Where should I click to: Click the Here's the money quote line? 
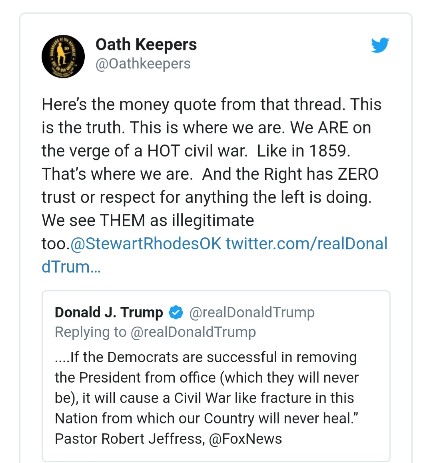tap(211, 104)
